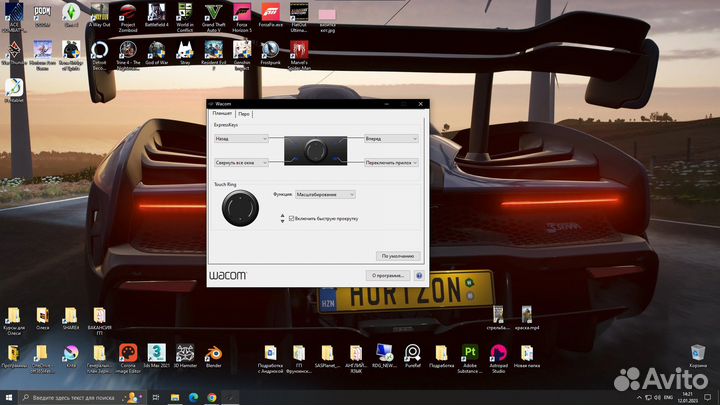
Task: Launch Blender desktop shortcut
Action: coord(213,356)
